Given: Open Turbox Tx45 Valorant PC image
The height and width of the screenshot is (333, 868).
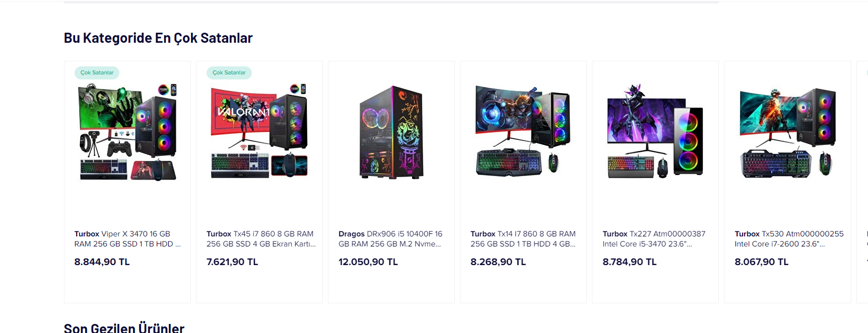Looking at the screenshot, I should [259, 132].
